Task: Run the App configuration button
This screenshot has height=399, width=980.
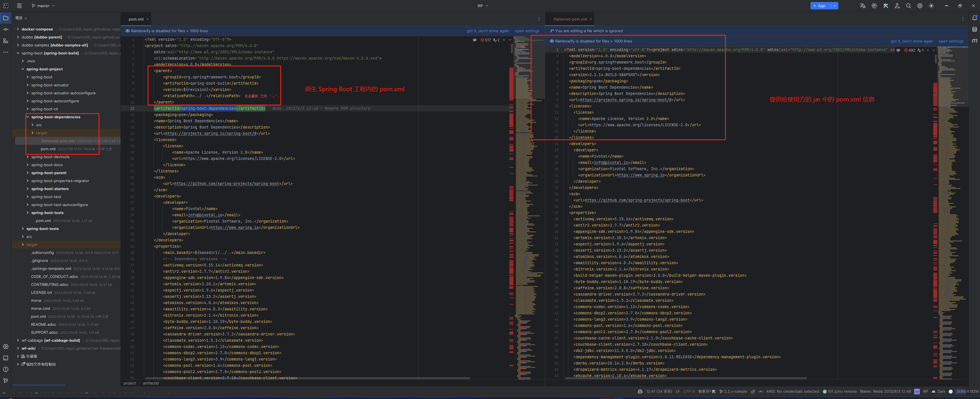Action: coord(820,6)
